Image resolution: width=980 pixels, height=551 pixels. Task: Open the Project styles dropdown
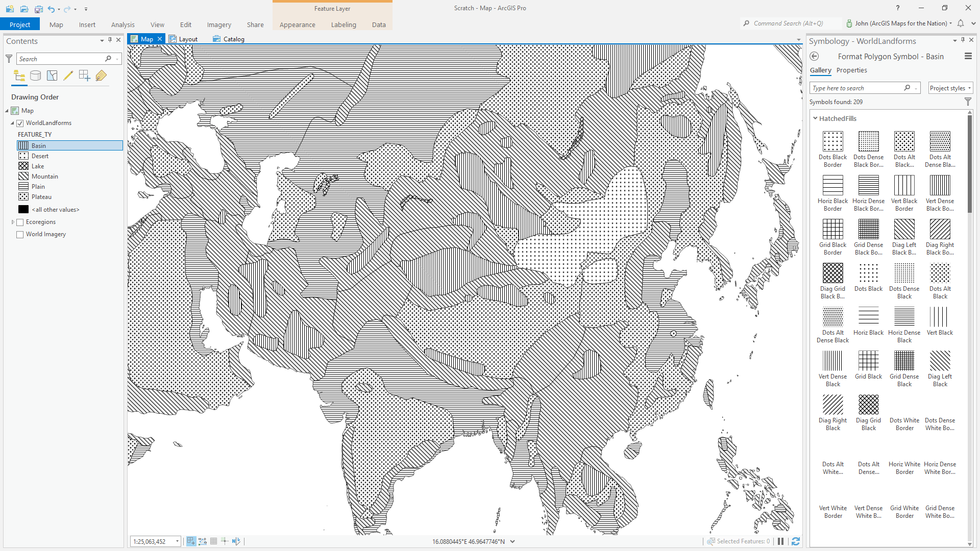pos(950,88)
